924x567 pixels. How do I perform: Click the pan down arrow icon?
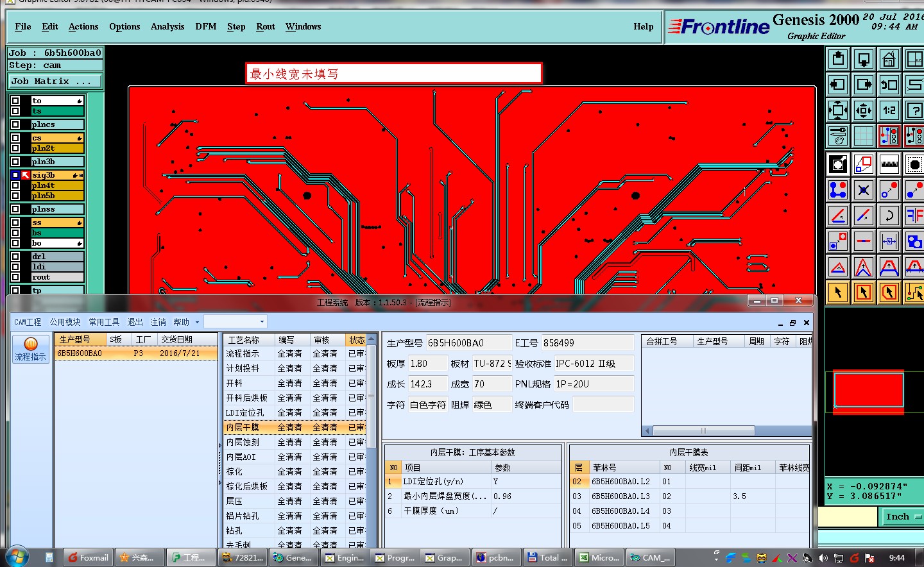[864, 60]
